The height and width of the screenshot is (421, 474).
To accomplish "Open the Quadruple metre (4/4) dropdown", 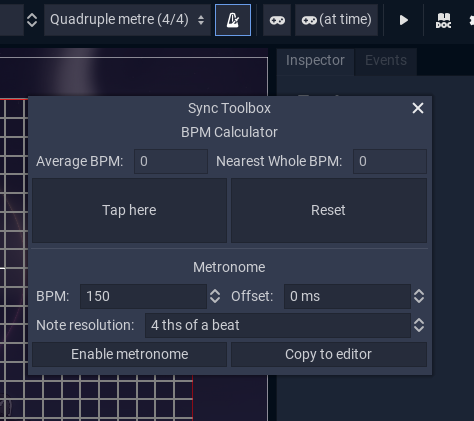I will point(127,20).
